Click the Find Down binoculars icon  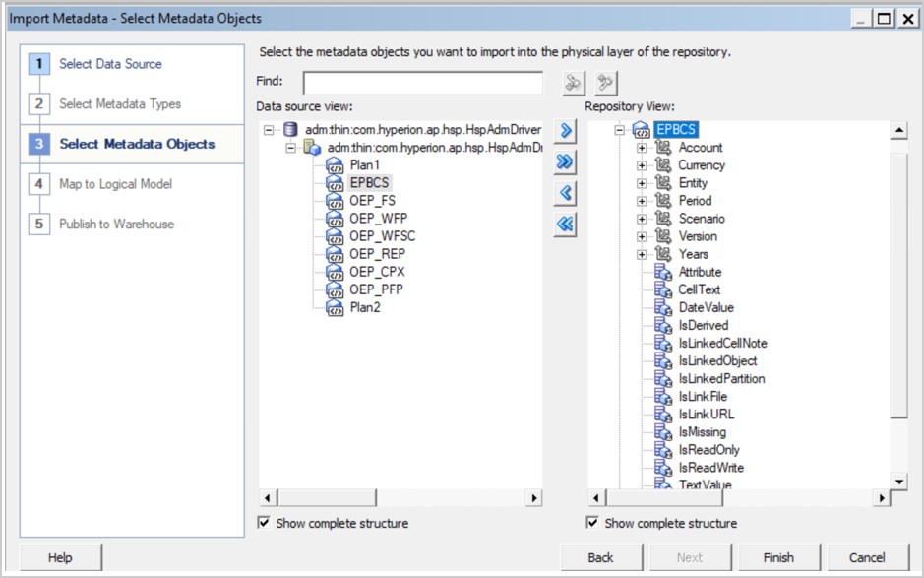pos(574,83)
